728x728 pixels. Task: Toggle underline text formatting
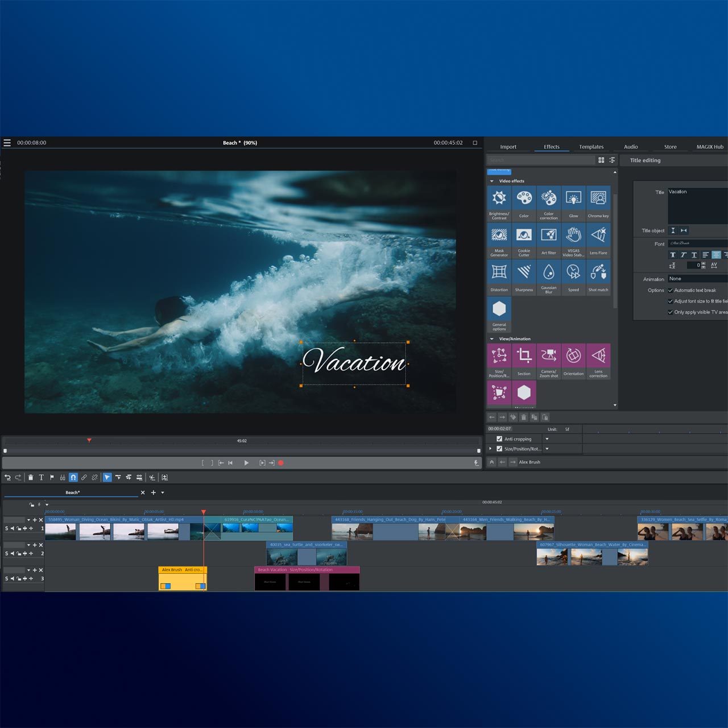click(x=694, y=255)
